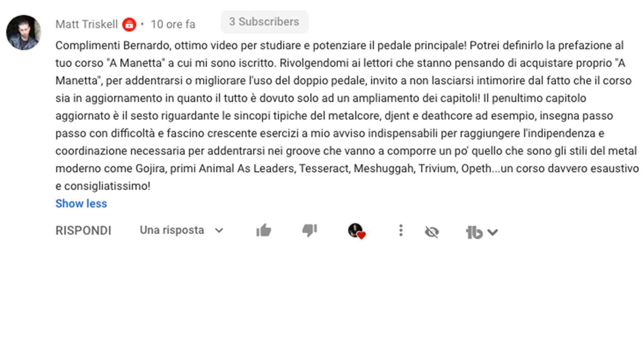The height and width of the screenshot is (362, 644).
Task: Click chevron arrow next to Una risposta
Action: click(x=219, y=231)
